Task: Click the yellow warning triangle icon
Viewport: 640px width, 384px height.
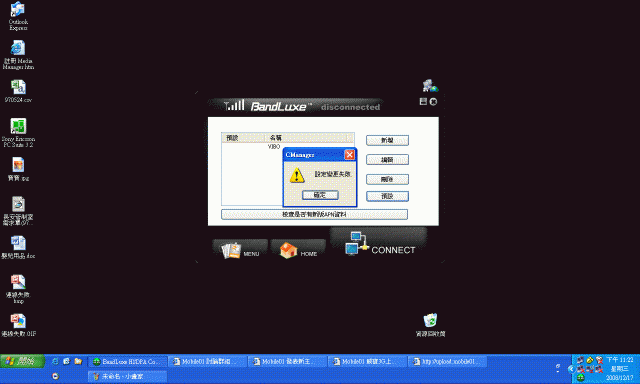Action: tap(297, 175)
